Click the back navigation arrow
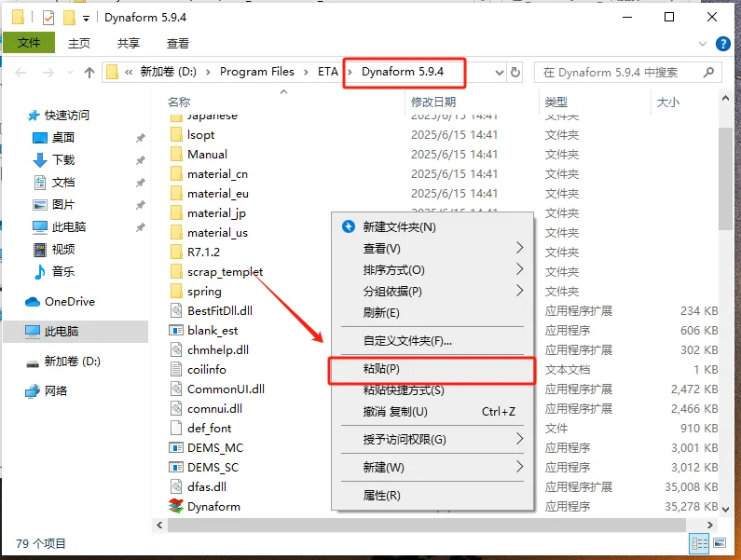The image size is (741, 560). coord(21,73)
